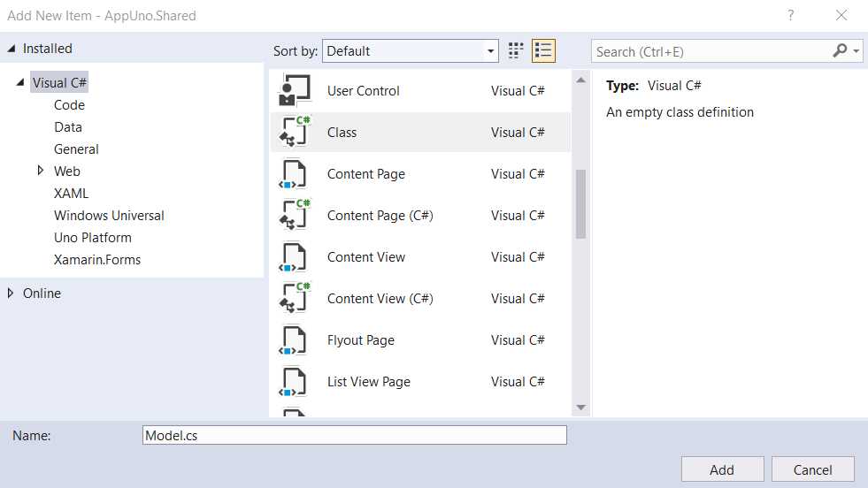Select the Windows Universal category

[x=109, y=215]
